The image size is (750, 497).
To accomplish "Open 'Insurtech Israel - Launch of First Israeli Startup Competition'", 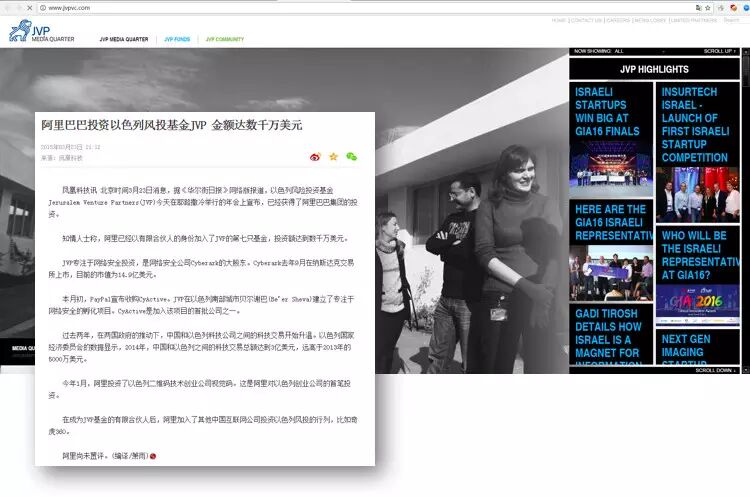I will (695, 125).
